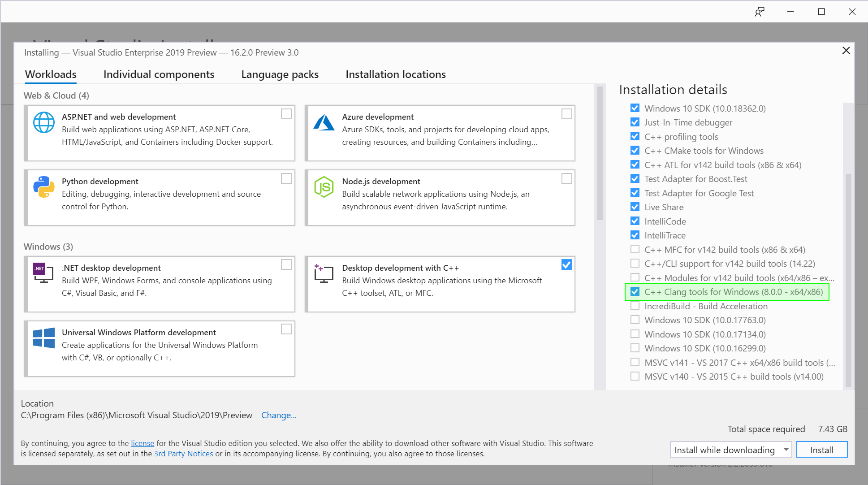
Task: Check the Azure development workload
Action: click(567, 114)
